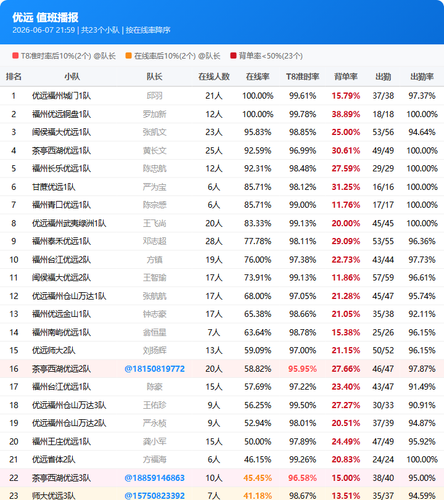Click captain name 罗加新

pyautogui.click(x=154, y=114)
